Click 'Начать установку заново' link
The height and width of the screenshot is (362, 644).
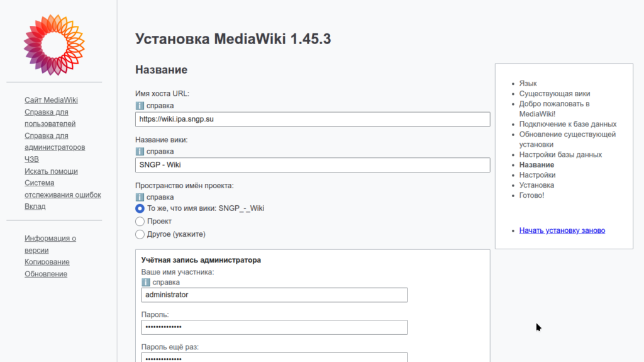click(562, 230)
